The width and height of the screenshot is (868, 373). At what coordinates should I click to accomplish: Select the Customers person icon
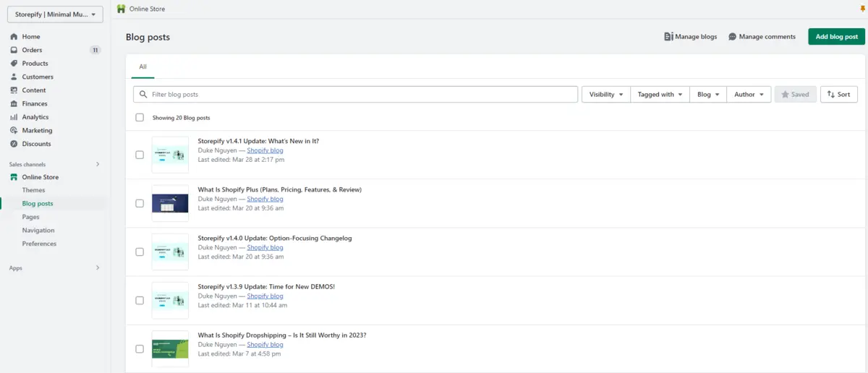coord(14,77)
